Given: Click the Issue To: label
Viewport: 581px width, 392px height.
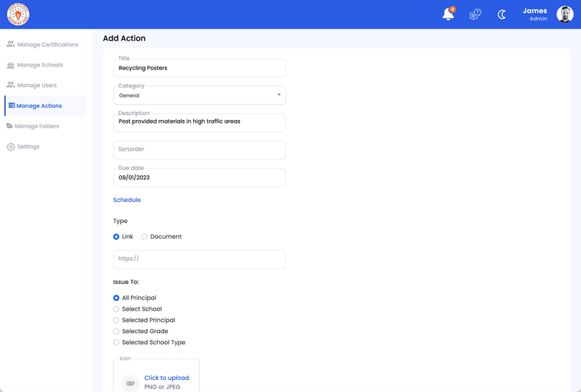Looking at the screenshot, I should [126, 282].
